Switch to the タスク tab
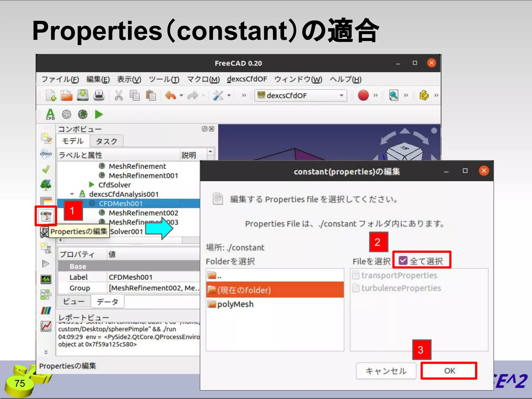The height and width of the screenshot is (399, 532). coord(107,141)
